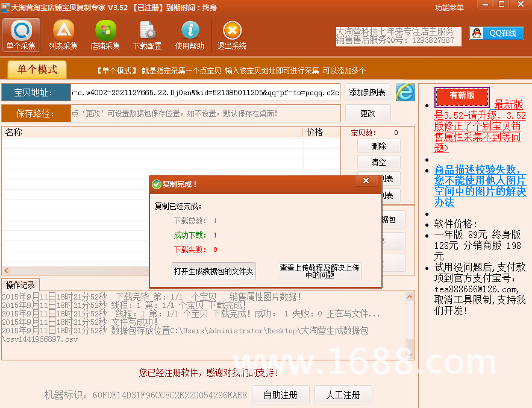Click the csv1441966897.csv log line

pos(40,339)
